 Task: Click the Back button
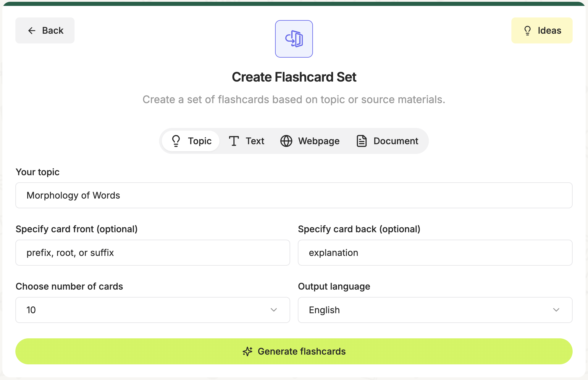(x=45, y=30)
